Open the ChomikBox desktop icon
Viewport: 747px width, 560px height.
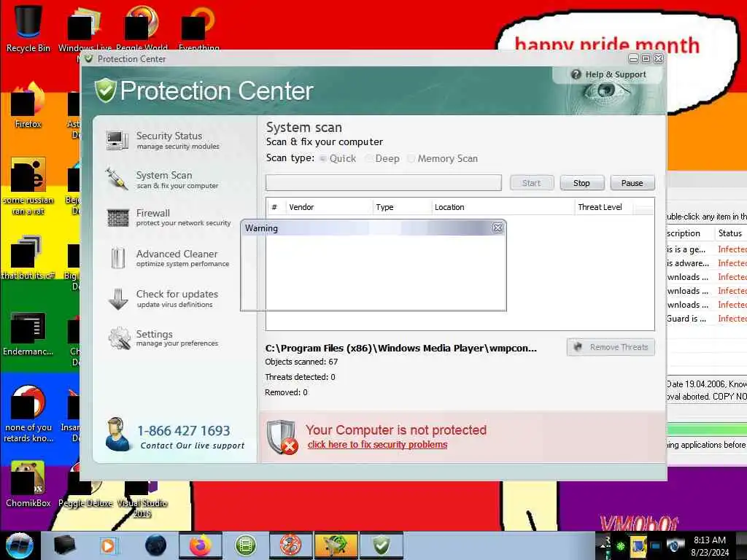pos(28,483)
